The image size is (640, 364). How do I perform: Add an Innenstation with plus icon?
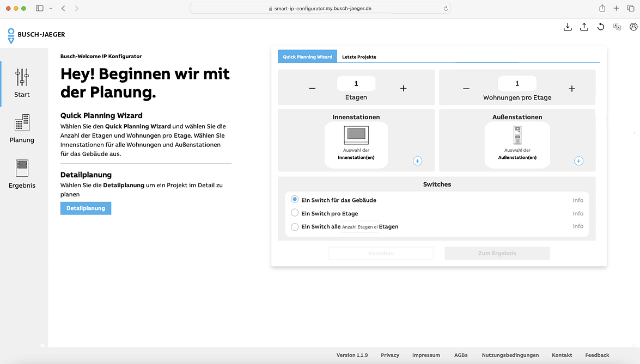tap(417, 161)
